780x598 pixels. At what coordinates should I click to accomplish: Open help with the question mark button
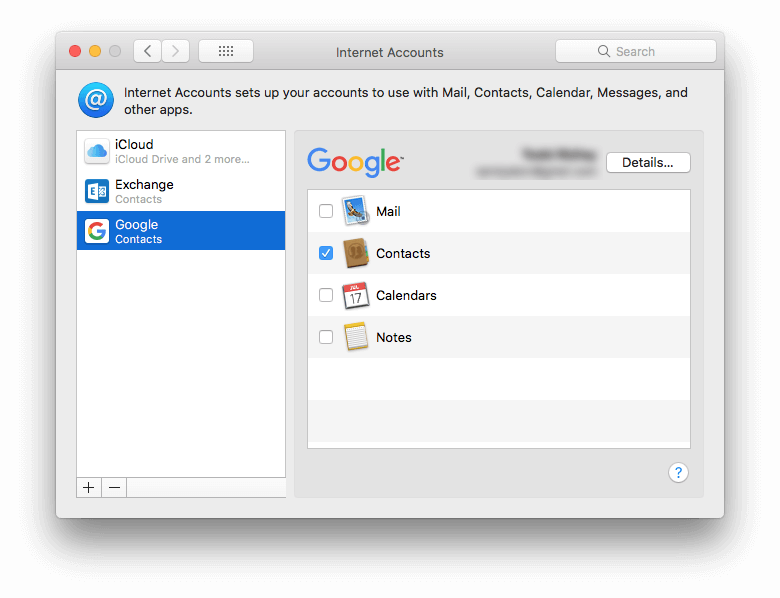678,473
